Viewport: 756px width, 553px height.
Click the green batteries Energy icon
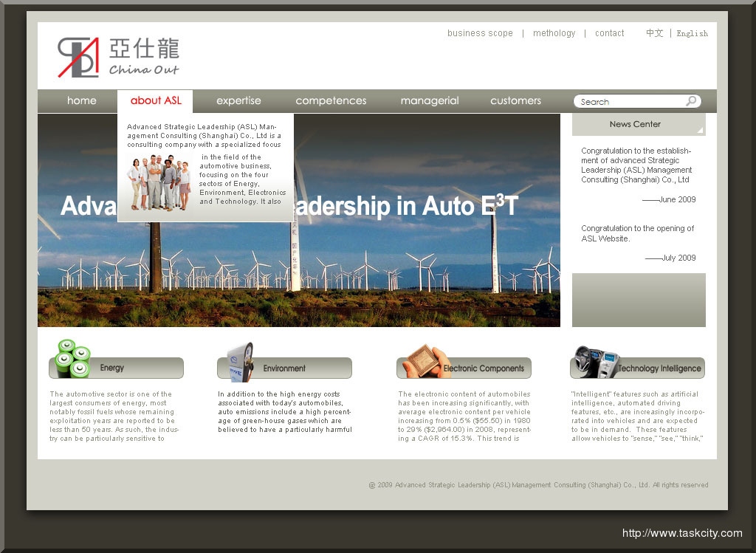pyautogui.click(x=73, y=357)
